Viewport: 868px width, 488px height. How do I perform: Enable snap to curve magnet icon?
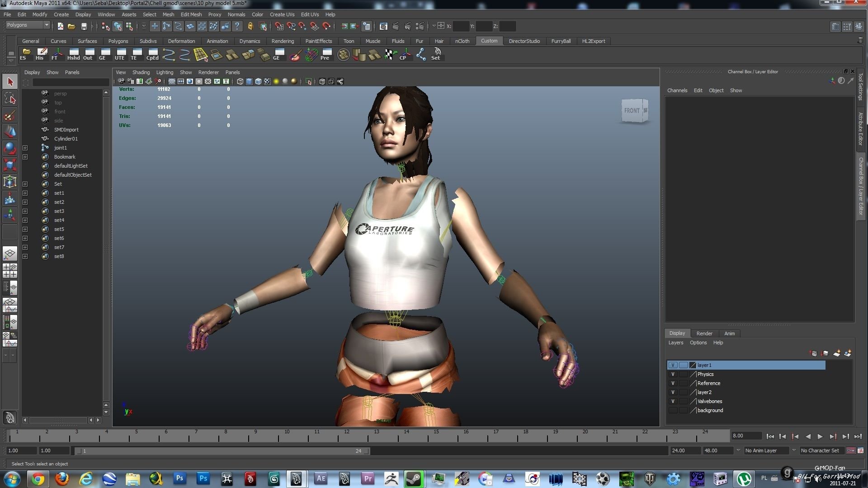click(291, 26)
